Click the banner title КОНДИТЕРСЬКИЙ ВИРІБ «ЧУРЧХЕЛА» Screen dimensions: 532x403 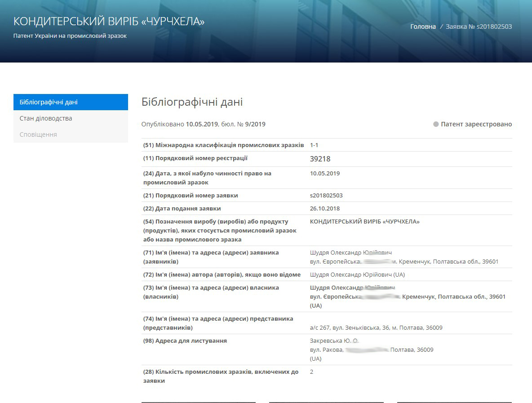[x=109, y=21]
